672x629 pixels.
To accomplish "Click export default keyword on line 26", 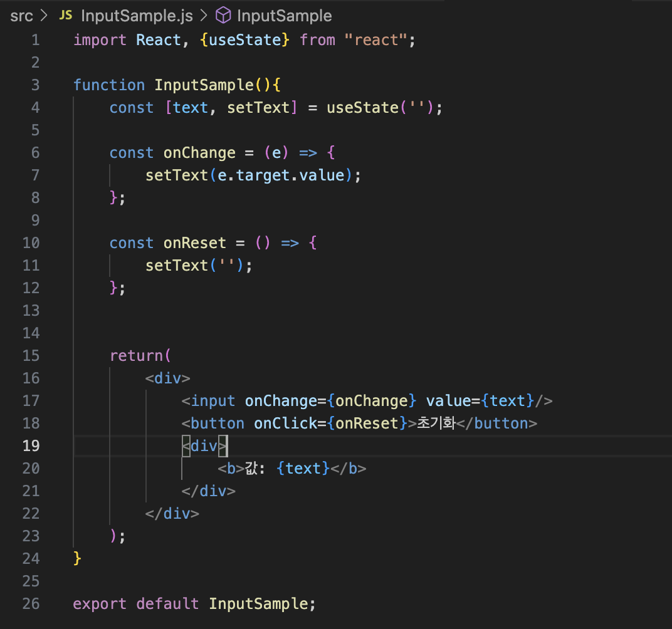I will pos(136,604).
